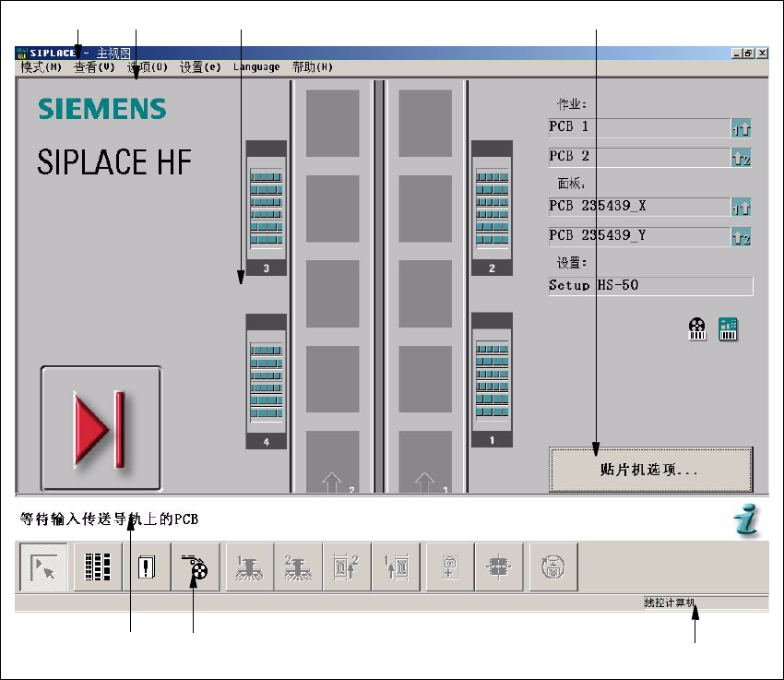Click the load arrow beside PCB 1
The image size is (784, 680).
pyautogui.click(x=741, y=128)
